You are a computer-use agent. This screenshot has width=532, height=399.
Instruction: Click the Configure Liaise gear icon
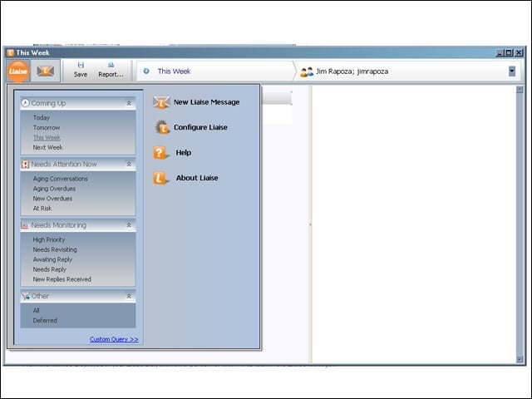click(x=162, y=127)
